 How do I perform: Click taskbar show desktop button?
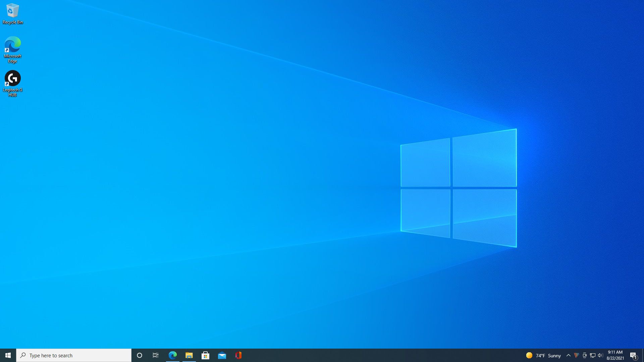coord(643,355)
